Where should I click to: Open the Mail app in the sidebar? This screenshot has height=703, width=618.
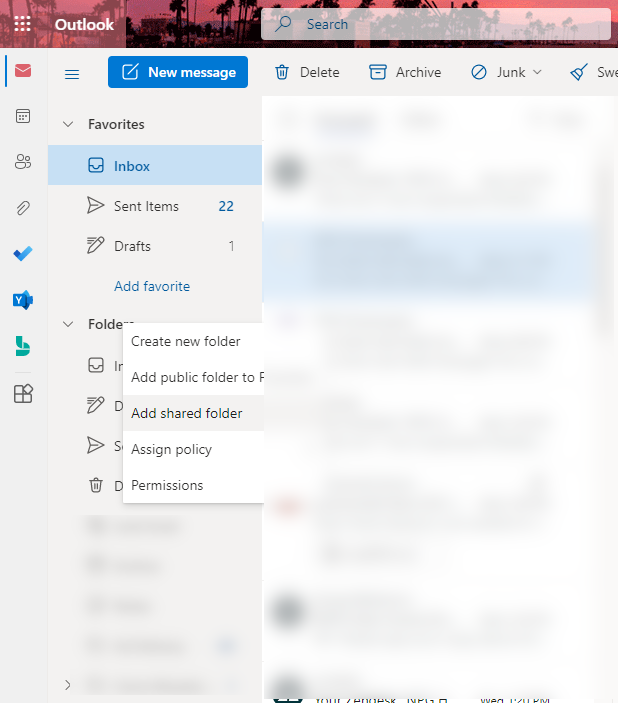[22, 71]
